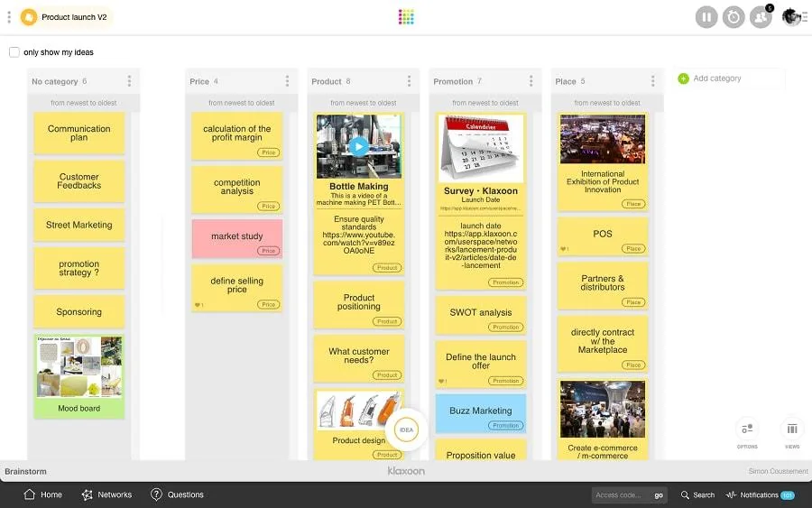The height and width of the screenshot is (508, 812).
Task: Click the Promotion tag on Buzz Marketing card
Action: click(505, 426)
